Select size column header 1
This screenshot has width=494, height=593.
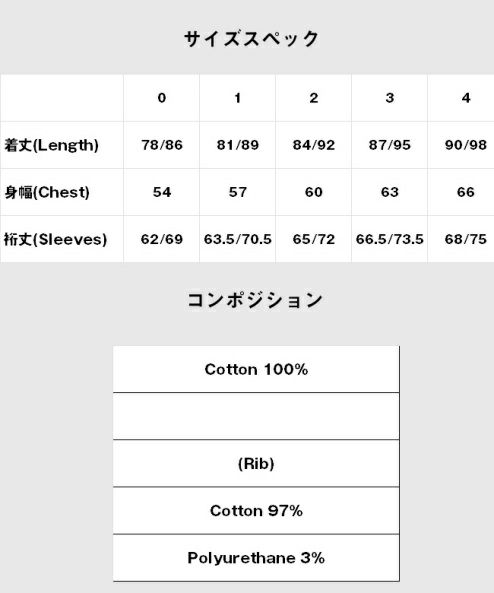[x=237, y=98]
